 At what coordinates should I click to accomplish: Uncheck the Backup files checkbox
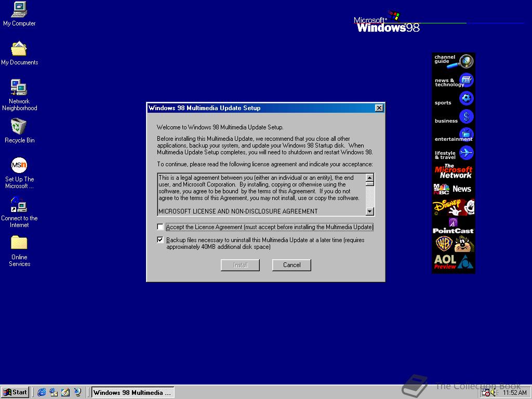click(161, 240)
